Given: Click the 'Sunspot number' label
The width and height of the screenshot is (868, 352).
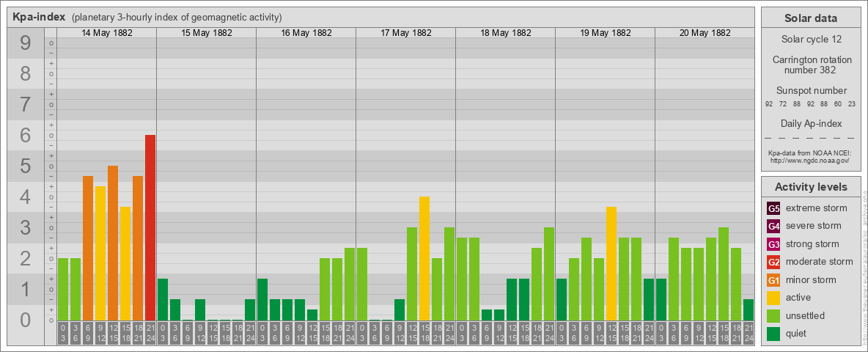Looking at the screenshot, I should coord(811,91).
